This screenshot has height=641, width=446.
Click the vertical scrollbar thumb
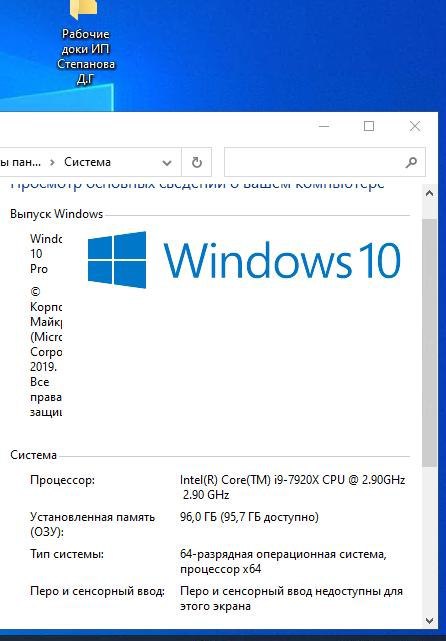point(429,343)
